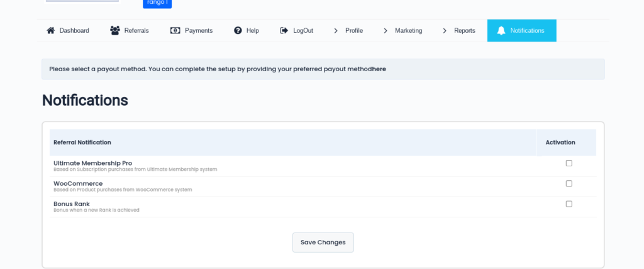Viewport: 644px width, 269px height.
Task: Enable Bonus Rank notification checkbox
Action: click(569, 204)
